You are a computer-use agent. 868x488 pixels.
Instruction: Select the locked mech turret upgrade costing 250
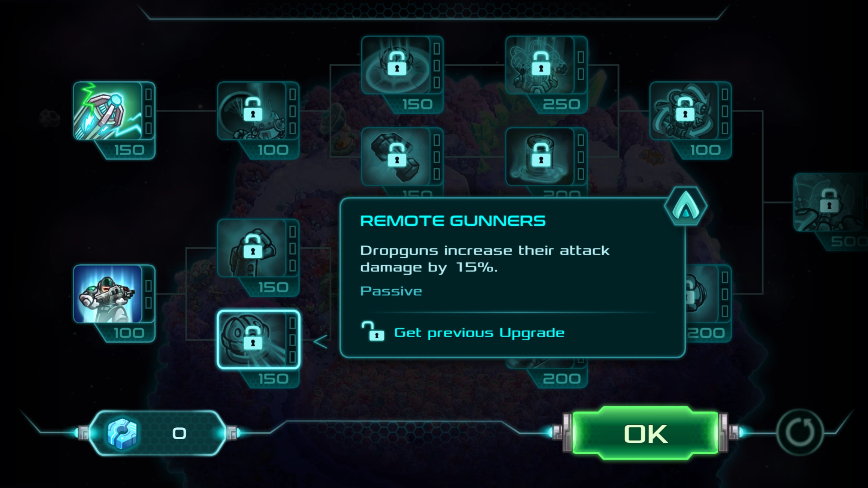(x=540, y=65)
